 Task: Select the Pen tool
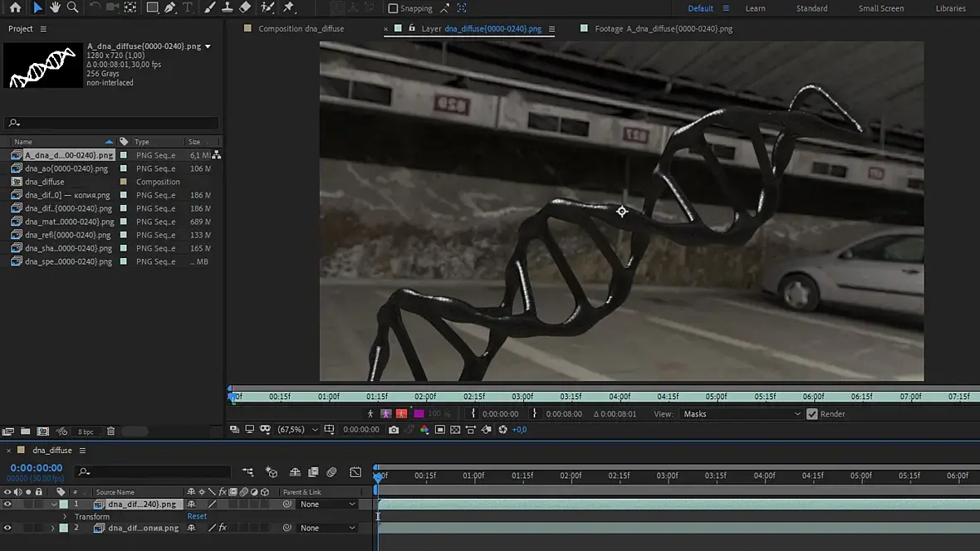(x=170, y=7)
